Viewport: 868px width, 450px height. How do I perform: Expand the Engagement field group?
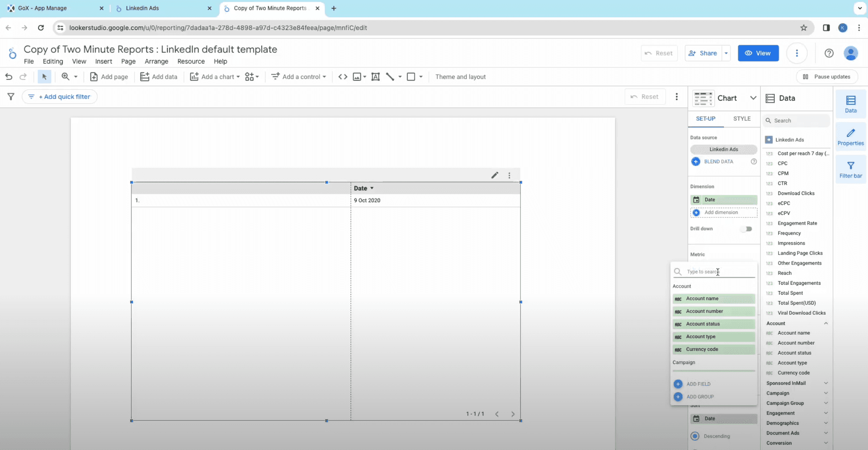pos(826,413)
